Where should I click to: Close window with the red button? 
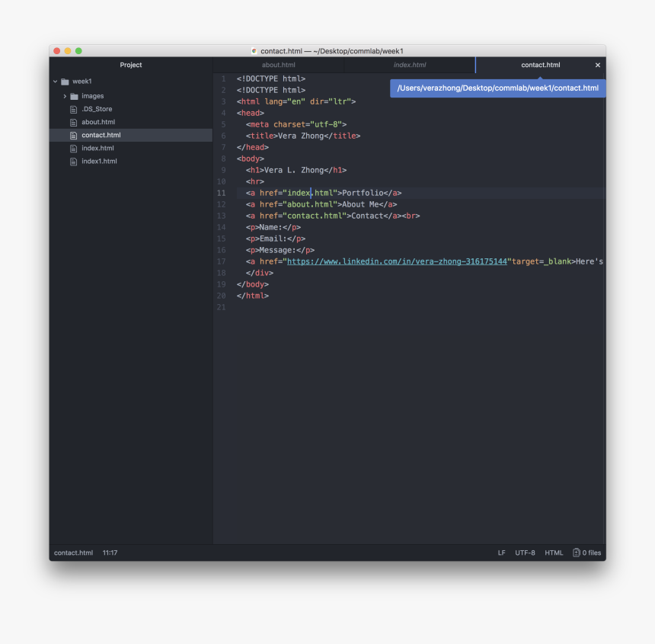57,51
